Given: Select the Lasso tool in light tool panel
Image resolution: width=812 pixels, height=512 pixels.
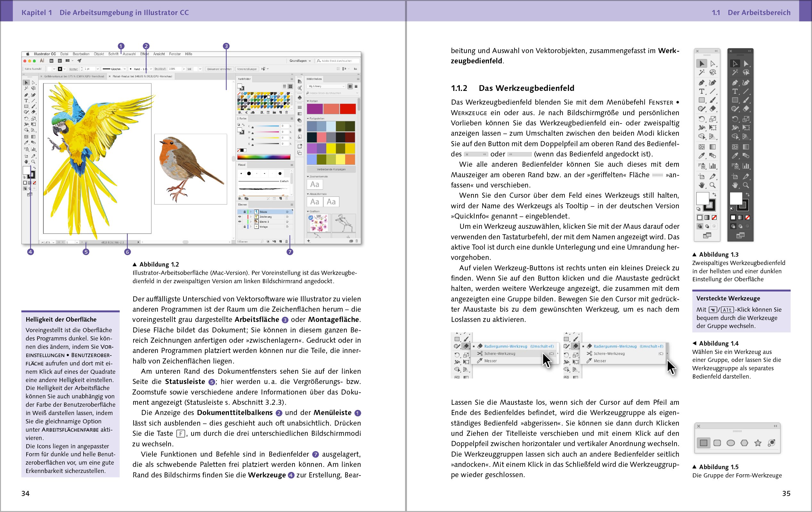Looking at the screenshot, I should point(712,72).
